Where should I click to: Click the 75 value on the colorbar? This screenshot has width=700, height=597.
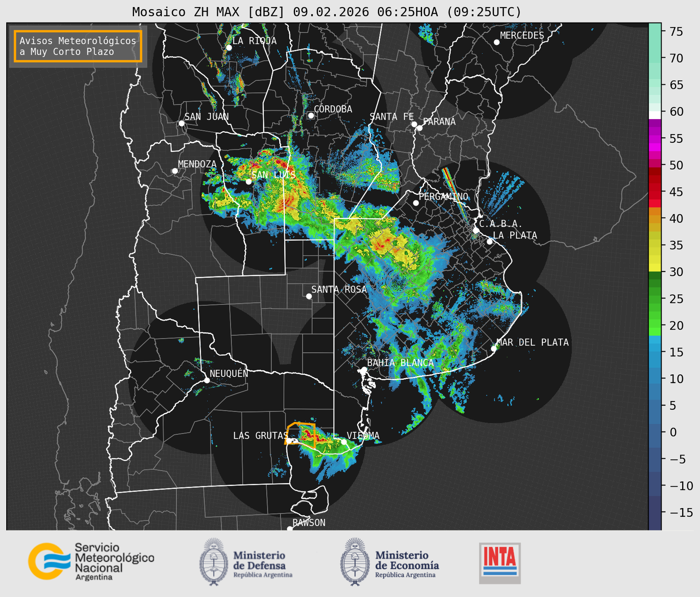point(676,32)
